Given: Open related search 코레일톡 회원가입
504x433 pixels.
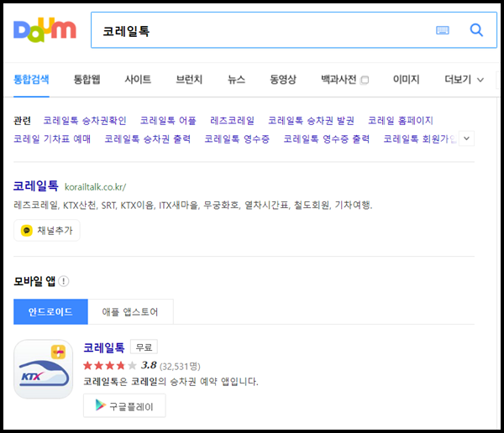Looking at the screenshot, I should tap(420, 138).
